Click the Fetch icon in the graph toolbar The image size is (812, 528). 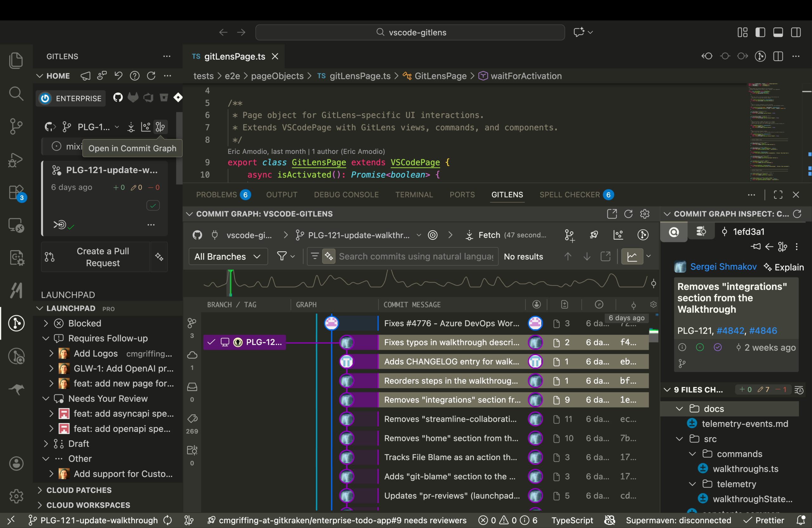click(469, 235)
